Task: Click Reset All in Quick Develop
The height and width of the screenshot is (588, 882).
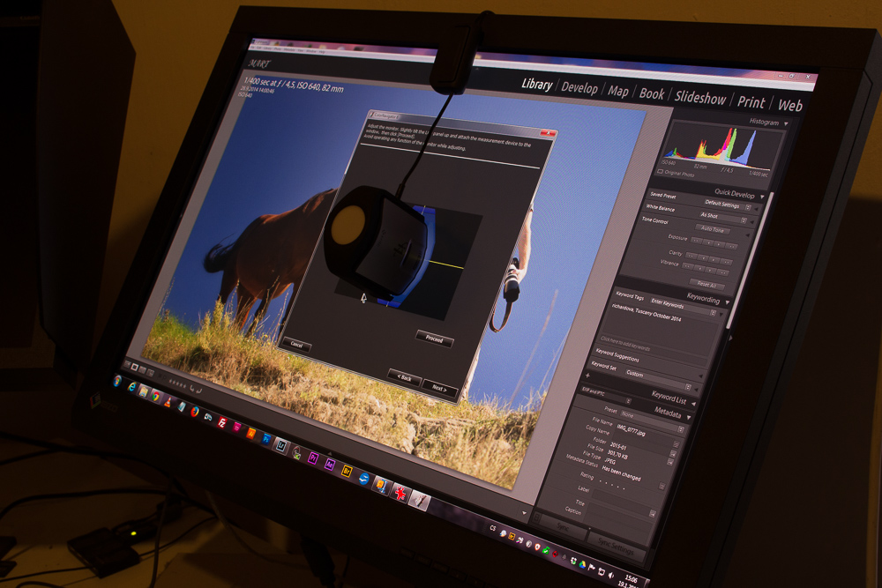Action: point(706,285)
